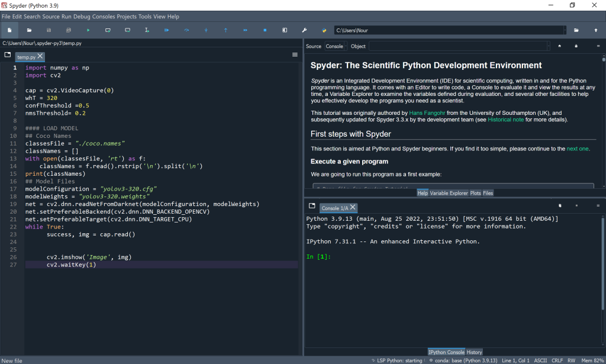Start debugging the file
The height and width of the screenshot is (364, 606).
[166, 30]
